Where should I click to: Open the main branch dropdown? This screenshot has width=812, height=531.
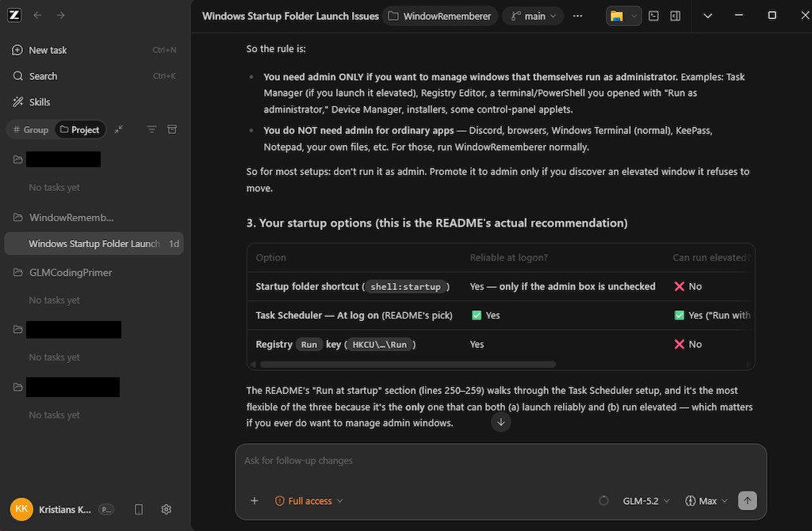(534, 16)
